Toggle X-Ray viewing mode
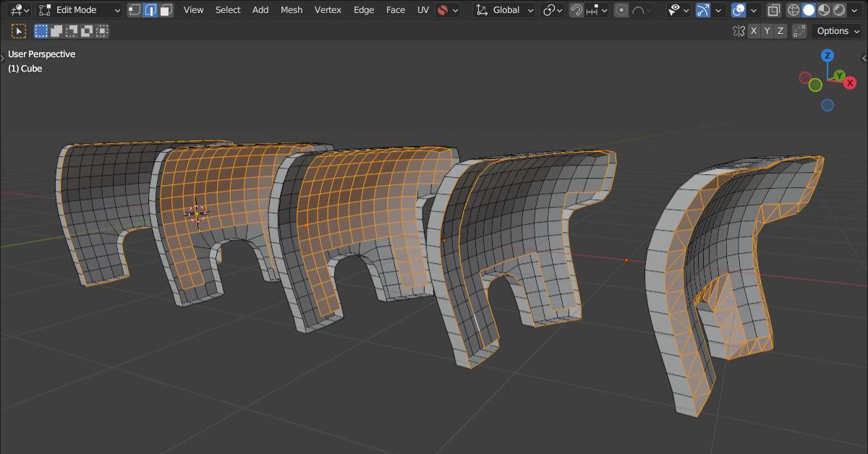Screen dimensions: 868x454 (775, 9)
